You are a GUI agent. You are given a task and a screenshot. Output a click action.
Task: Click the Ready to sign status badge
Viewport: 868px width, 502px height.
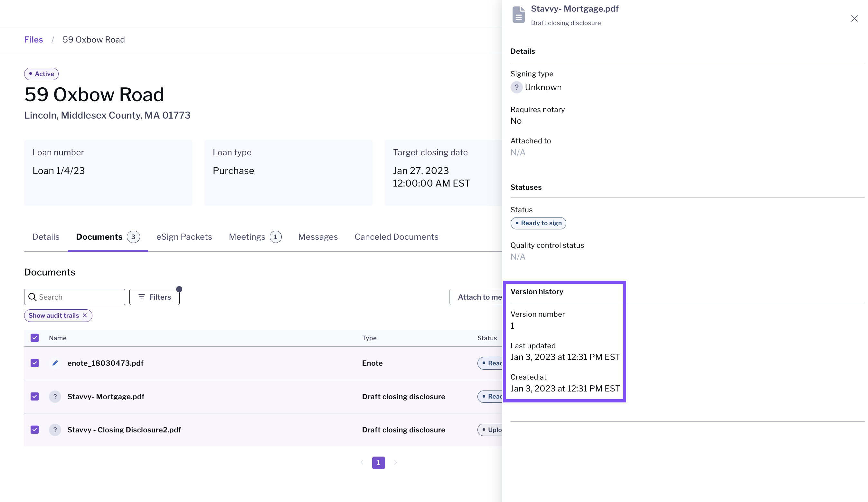click(x=538, y=223)
